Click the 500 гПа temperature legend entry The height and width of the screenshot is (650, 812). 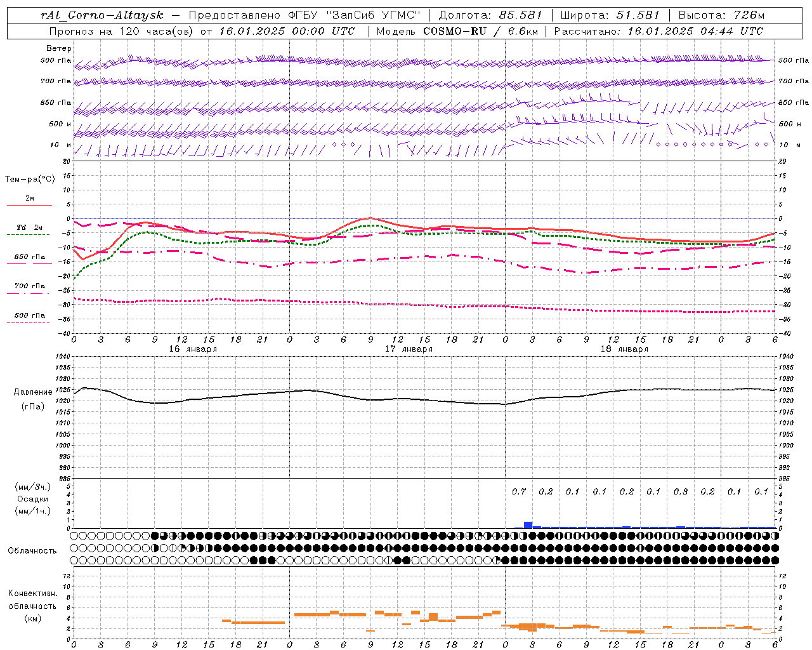(x=29, y=318)
